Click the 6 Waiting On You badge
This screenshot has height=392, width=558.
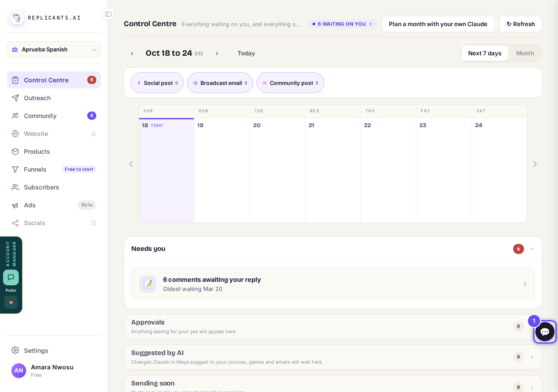(x=343, y=24)
